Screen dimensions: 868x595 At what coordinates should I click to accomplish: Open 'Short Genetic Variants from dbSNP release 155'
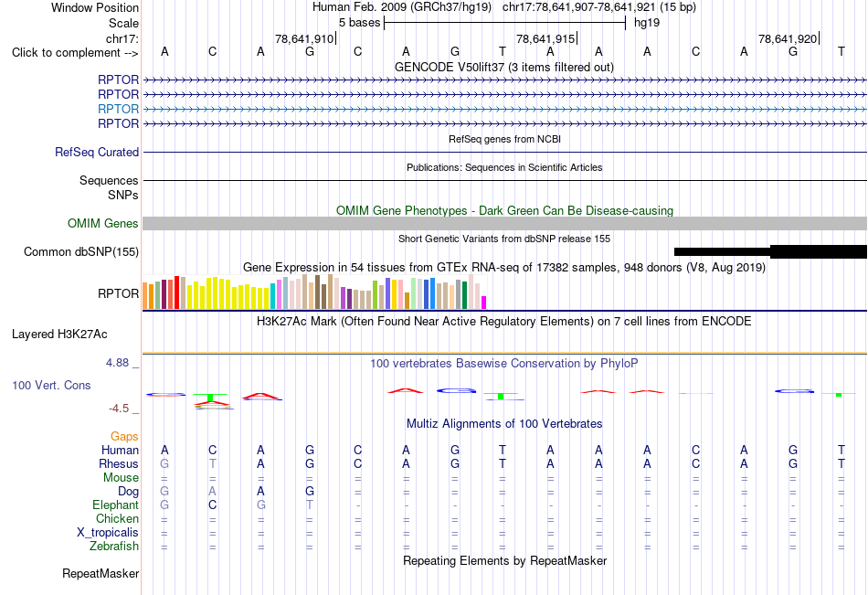504,239
